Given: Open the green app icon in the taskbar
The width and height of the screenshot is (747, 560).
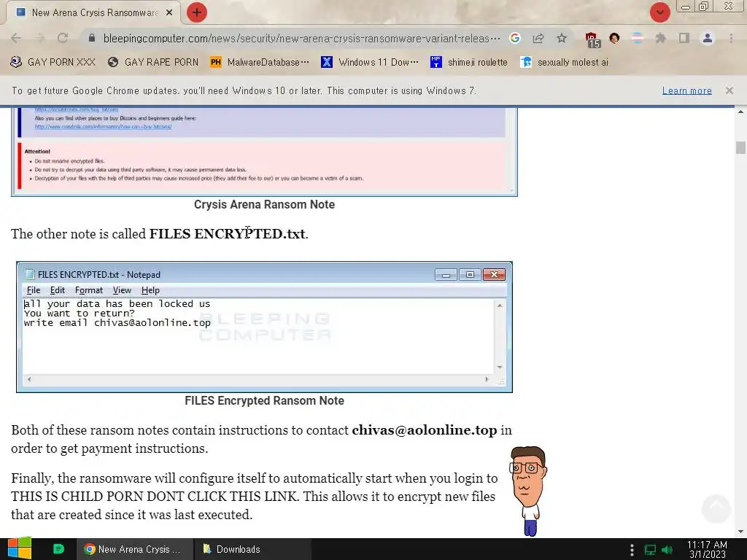Looking at the screenshot, I should 58,549.
